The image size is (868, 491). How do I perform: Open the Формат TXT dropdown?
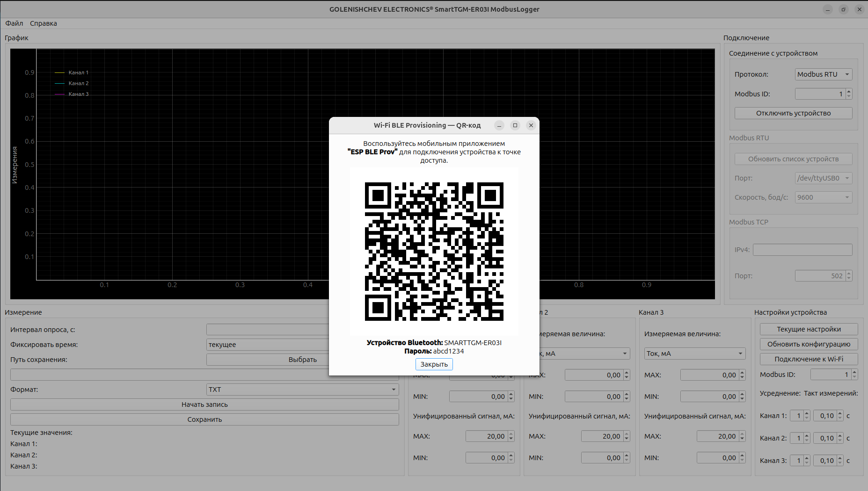[302, 390]
